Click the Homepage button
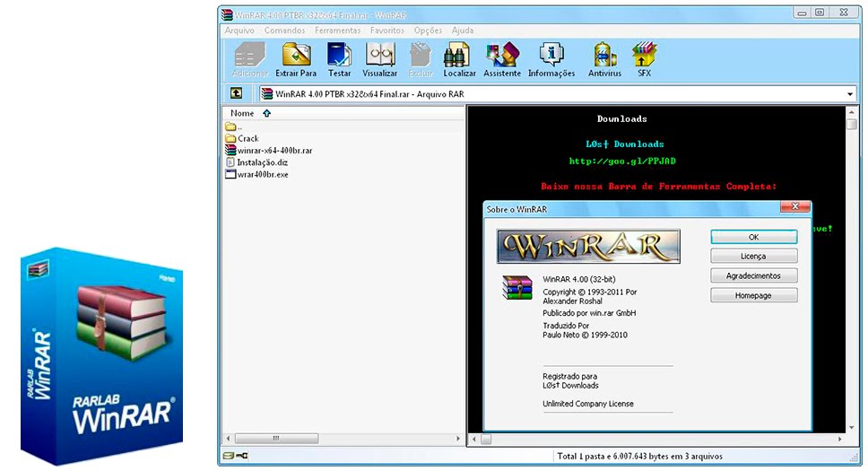This screenshot has width=868, height=471. tap(754, 295)
